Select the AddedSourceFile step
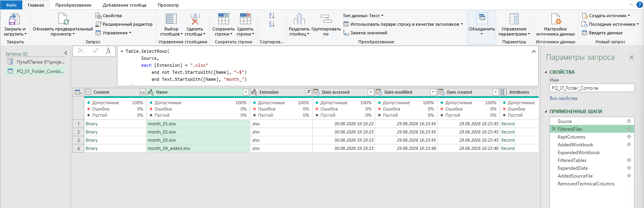The height and width of the screenshot is (208, 644). coord(592,176)
